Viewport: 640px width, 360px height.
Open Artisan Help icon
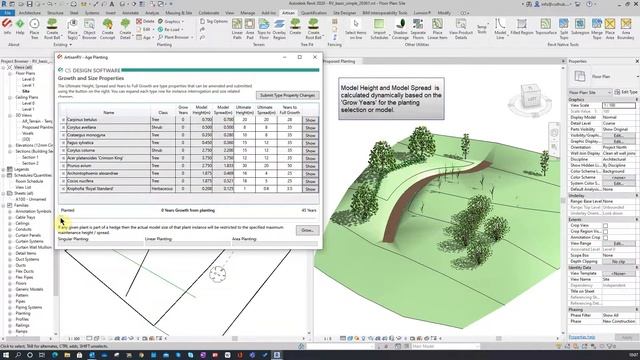20,27
